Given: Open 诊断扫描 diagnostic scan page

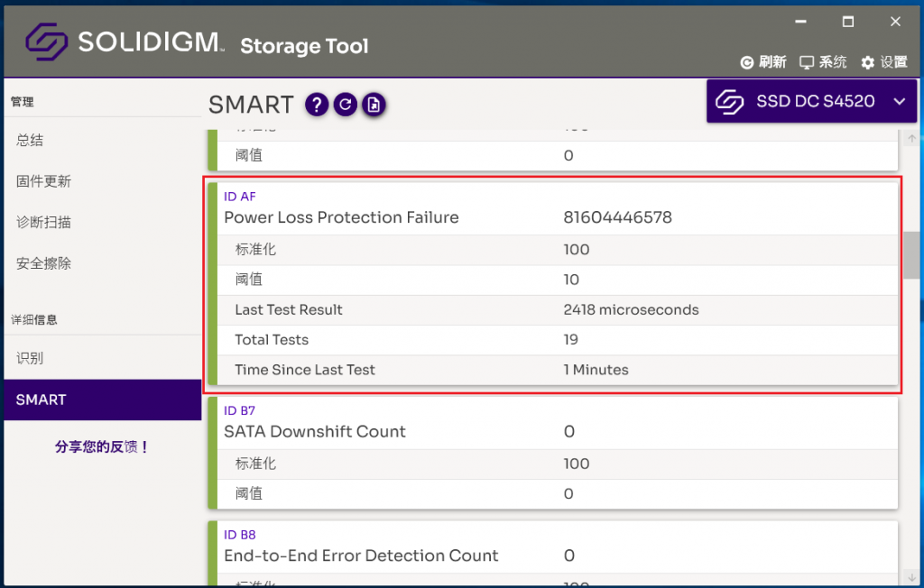Looking at the screenshot, I should (103, 222).
